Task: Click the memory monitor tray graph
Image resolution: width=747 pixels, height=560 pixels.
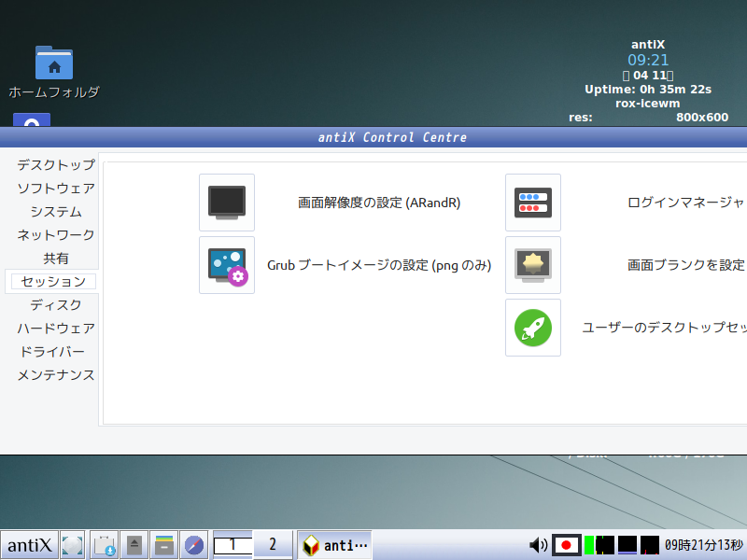Action: pos(627,545)
